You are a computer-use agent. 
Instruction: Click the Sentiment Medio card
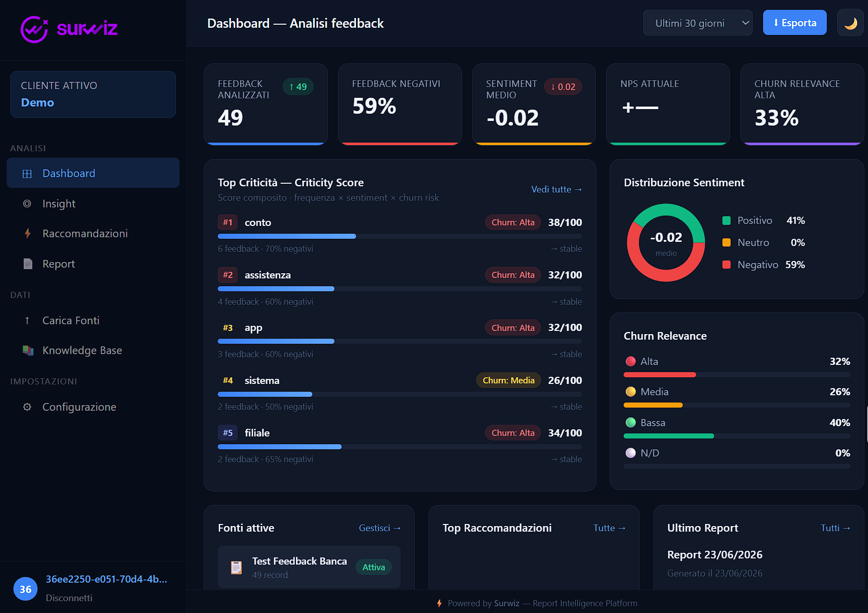[534, 104]
